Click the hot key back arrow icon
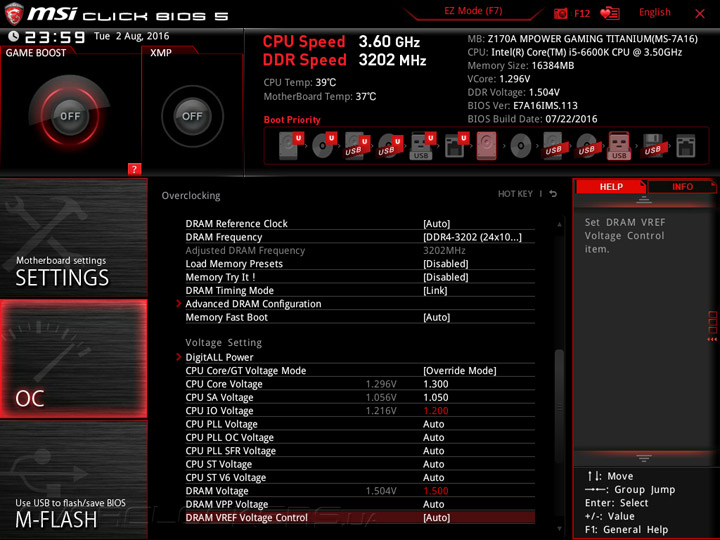Viewport: 720px width, 540px height. (x=553, y=194)
